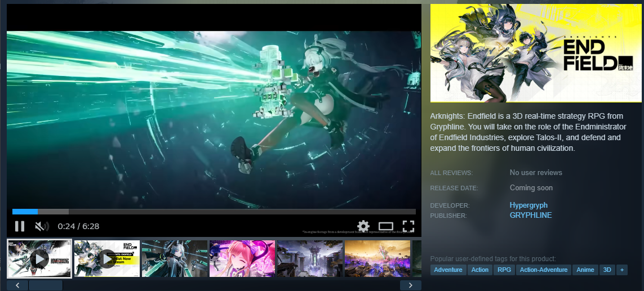Switch to theater mode rectangle icon

click(385, 226)
